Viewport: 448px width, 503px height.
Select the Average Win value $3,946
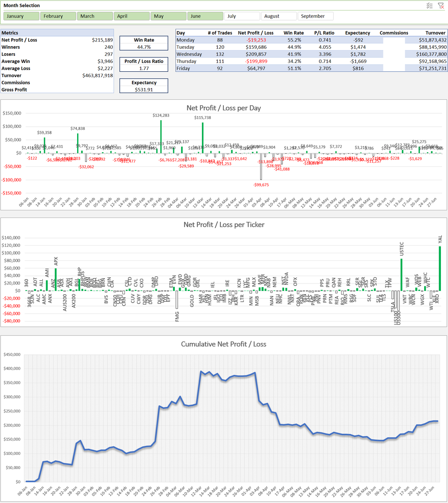tap(105, 61)
